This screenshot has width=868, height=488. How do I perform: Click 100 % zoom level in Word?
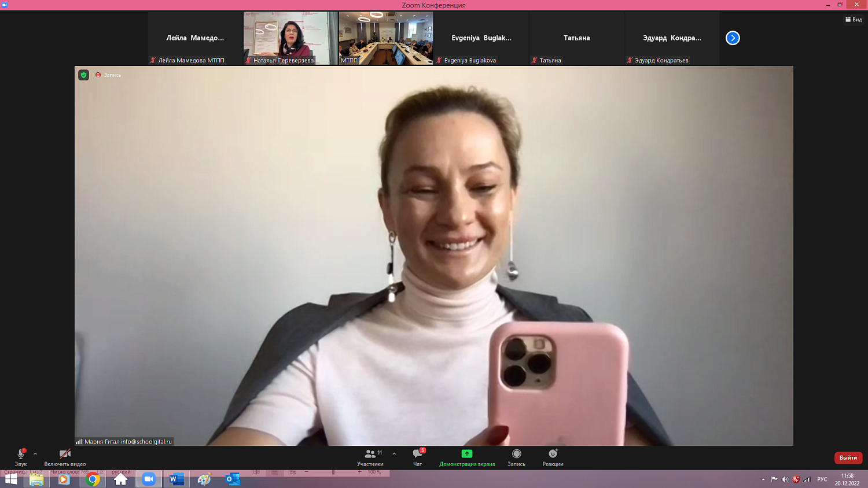[x=374, y=472]
